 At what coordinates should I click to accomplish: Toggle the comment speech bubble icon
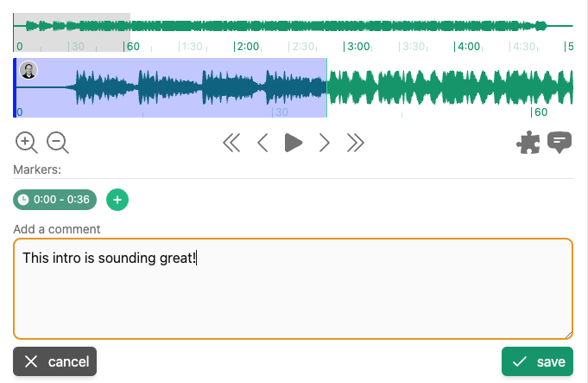[x=560, y=143]
